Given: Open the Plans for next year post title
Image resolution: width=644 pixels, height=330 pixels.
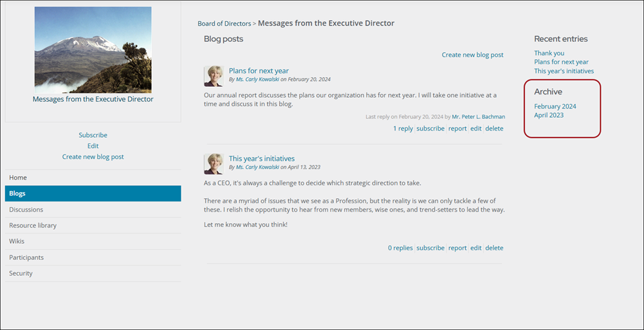Looking at the screenshot, I should [x=259, y=71].
